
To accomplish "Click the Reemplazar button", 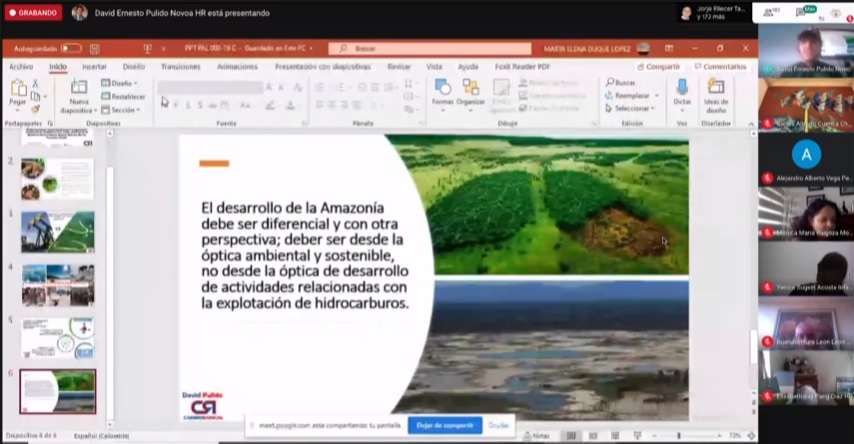I will pyautogui.click(x=627, y=95).
